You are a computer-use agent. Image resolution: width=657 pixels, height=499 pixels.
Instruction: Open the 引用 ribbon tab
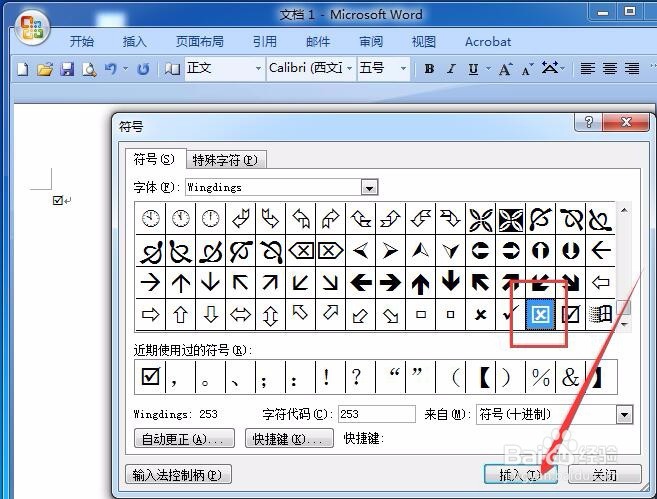coord(265,41)
